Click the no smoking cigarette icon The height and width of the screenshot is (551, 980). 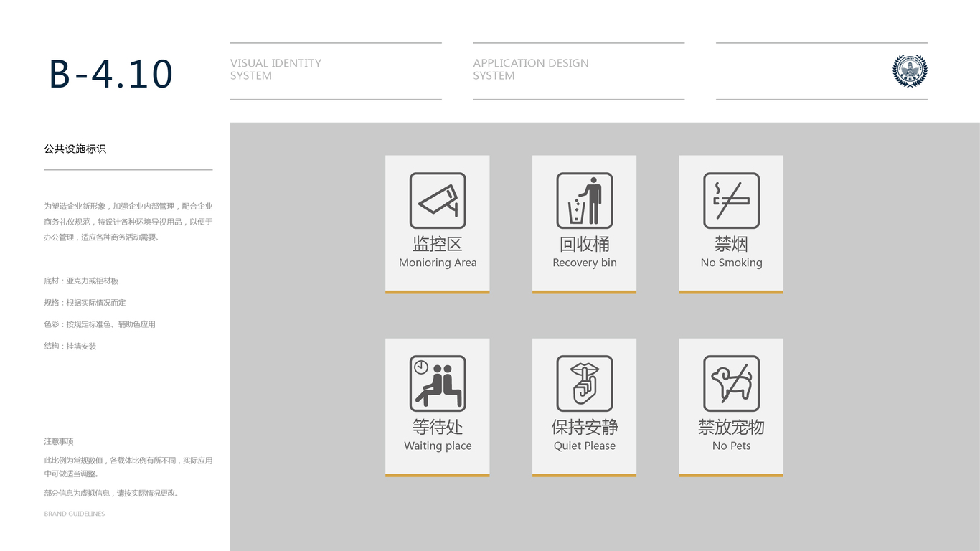click(x=731, y=201)
